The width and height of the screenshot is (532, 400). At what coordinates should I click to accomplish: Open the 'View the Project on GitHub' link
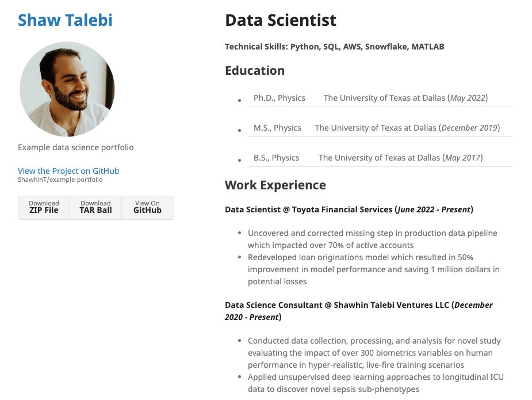tap(68, 170)
